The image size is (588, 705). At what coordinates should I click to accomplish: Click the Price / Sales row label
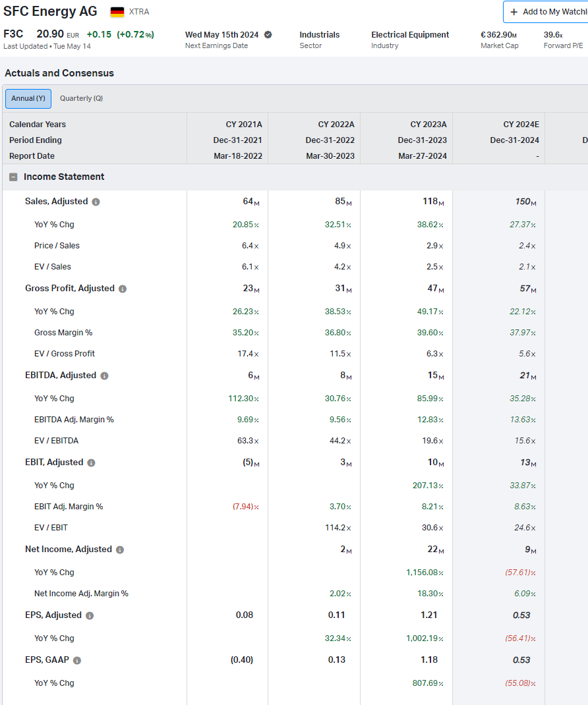click(x=57, y=246)
